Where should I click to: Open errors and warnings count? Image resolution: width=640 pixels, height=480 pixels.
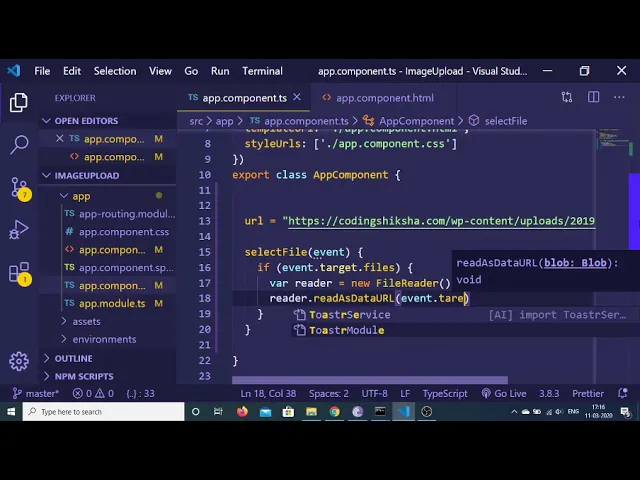point(93,393)
